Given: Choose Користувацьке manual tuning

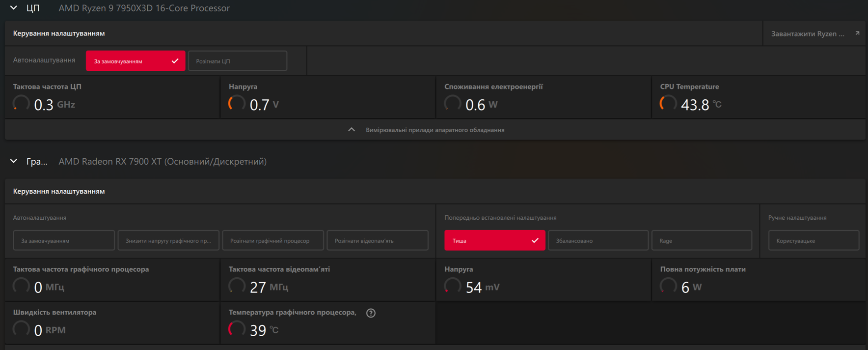Looking at the screenshot, I should click(814, 240).
